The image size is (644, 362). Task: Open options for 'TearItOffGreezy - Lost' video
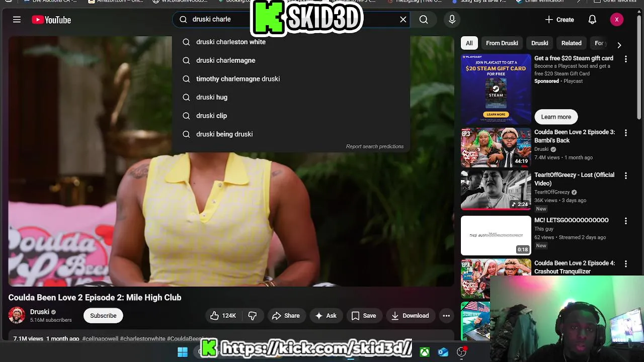626,176
